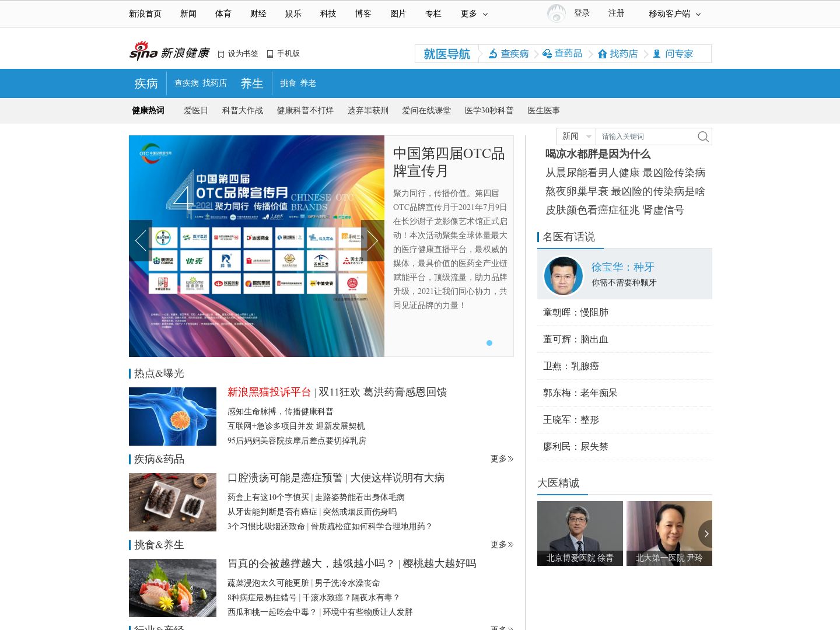Open the 医学30秒科普 hot topic
Viewport: 840px width, 630px height.
coord(489,110)
